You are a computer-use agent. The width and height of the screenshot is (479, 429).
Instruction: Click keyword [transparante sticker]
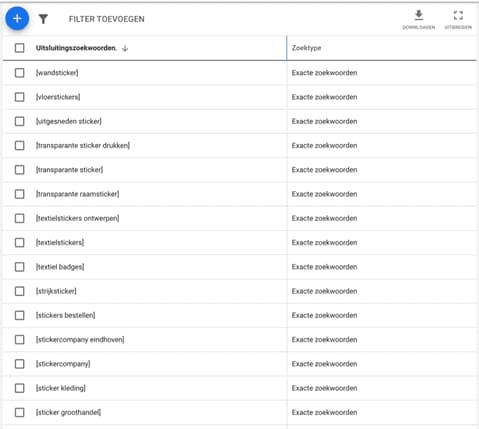[x=69, y=170]
